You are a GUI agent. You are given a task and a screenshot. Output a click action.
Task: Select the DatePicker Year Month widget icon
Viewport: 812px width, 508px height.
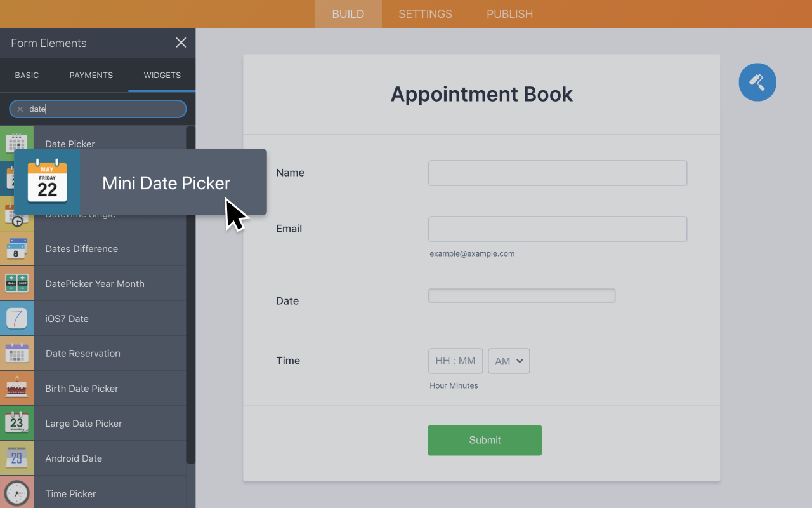tap(17, 283)
